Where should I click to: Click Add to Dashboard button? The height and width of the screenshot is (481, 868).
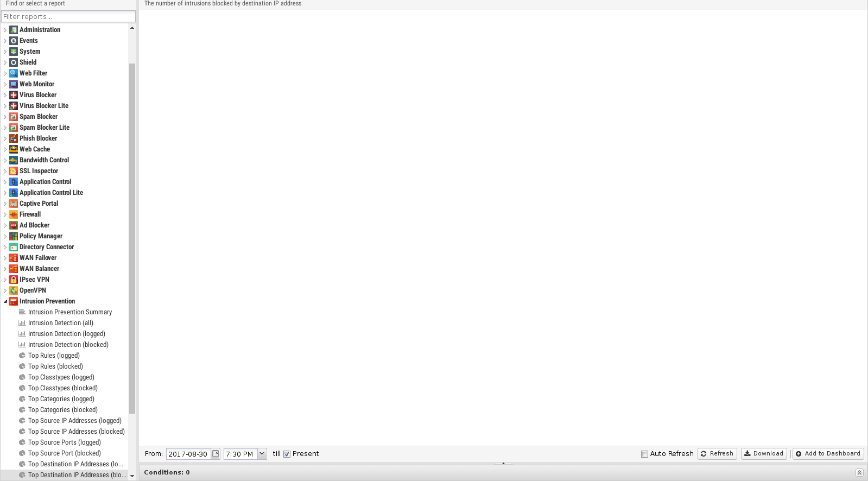coord(828,454)
